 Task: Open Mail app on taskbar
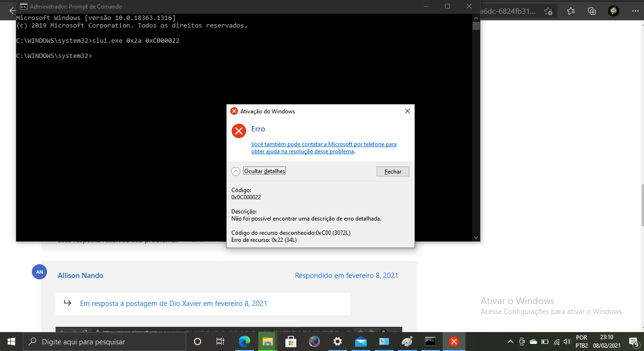(x=361, y=342)
